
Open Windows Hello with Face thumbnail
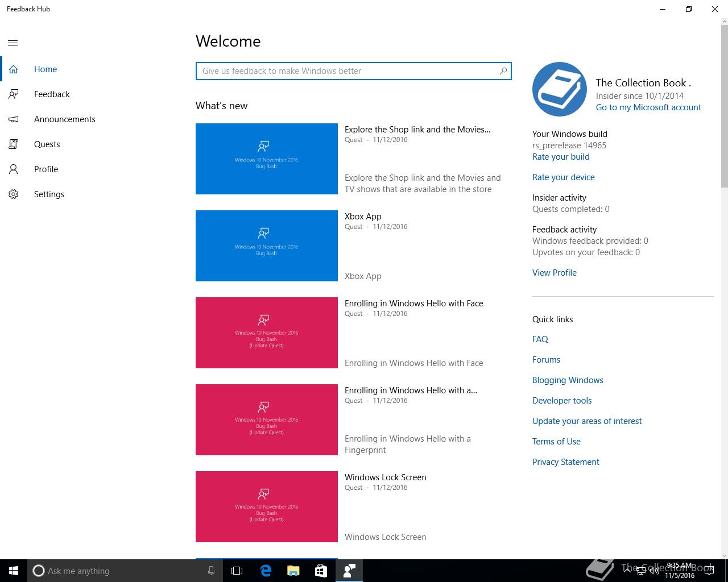267,332
